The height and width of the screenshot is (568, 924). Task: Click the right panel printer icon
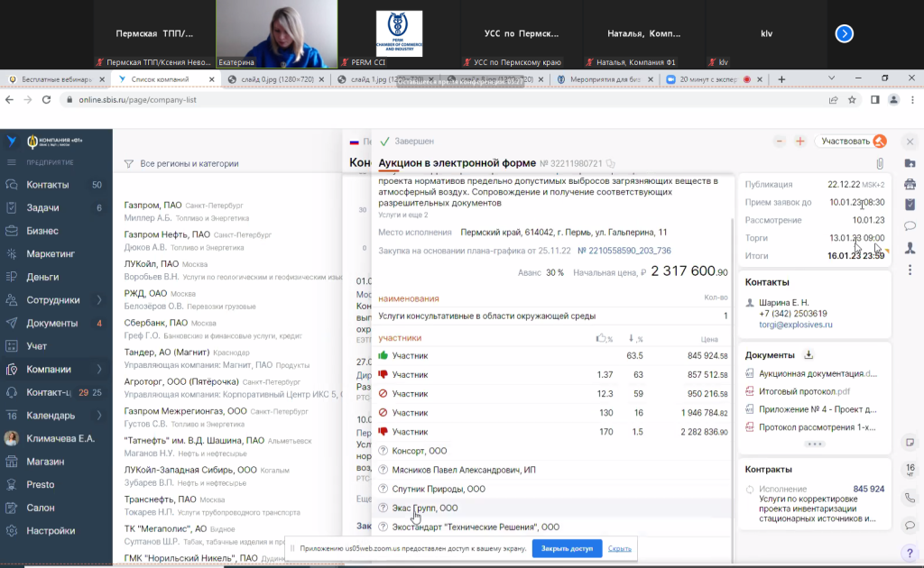(x=910, y=184)
